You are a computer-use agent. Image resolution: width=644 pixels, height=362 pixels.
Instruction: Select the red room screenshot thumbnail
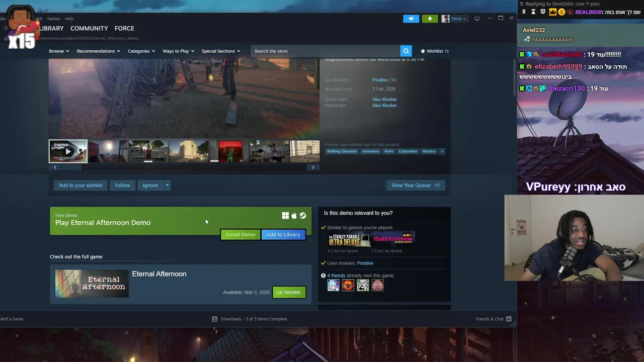pyautogui.click(x=230, y=151)
